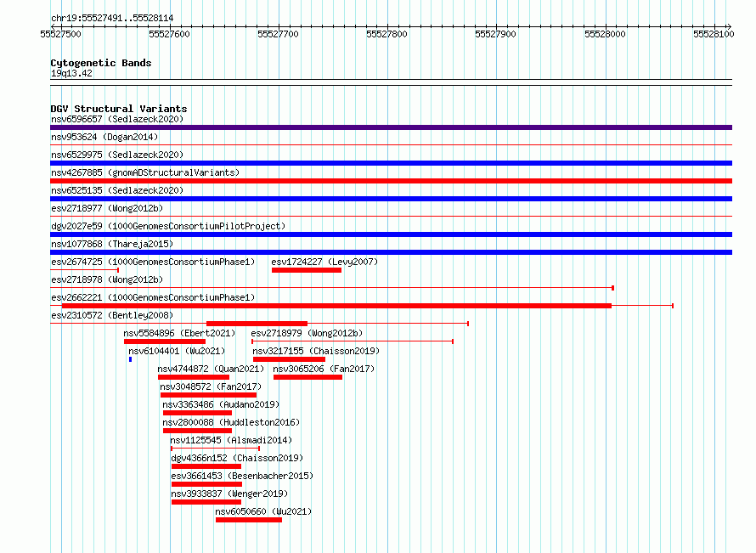This screenshot has height=553, width=756.
Task: Open variant esv2718977 (Wong2012b) label
Action: click(107, 208)
